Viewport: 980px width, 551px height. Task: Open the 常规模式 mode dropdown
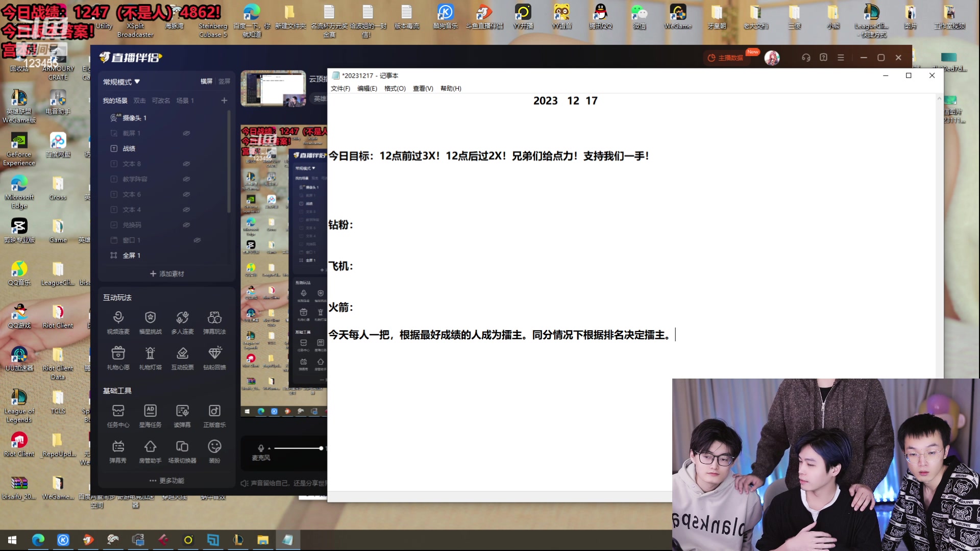pyautogui.click(x=121, y=82)
